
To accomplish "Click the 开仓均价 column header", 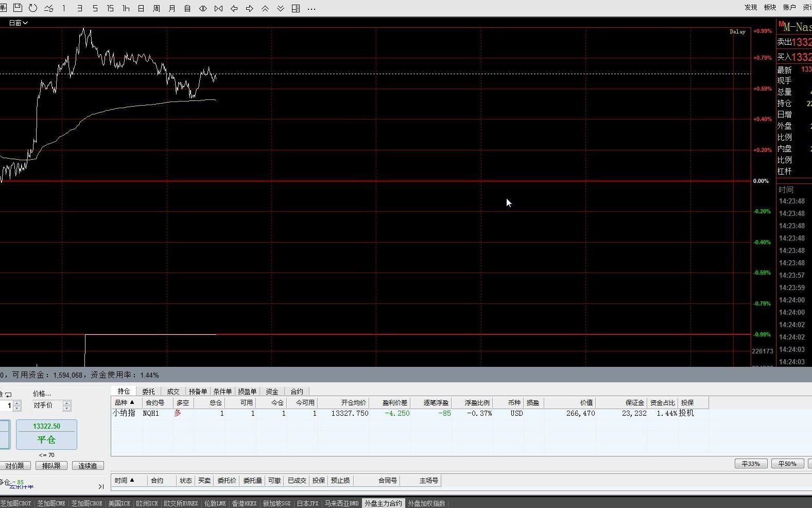I will (x=343, y=402).
